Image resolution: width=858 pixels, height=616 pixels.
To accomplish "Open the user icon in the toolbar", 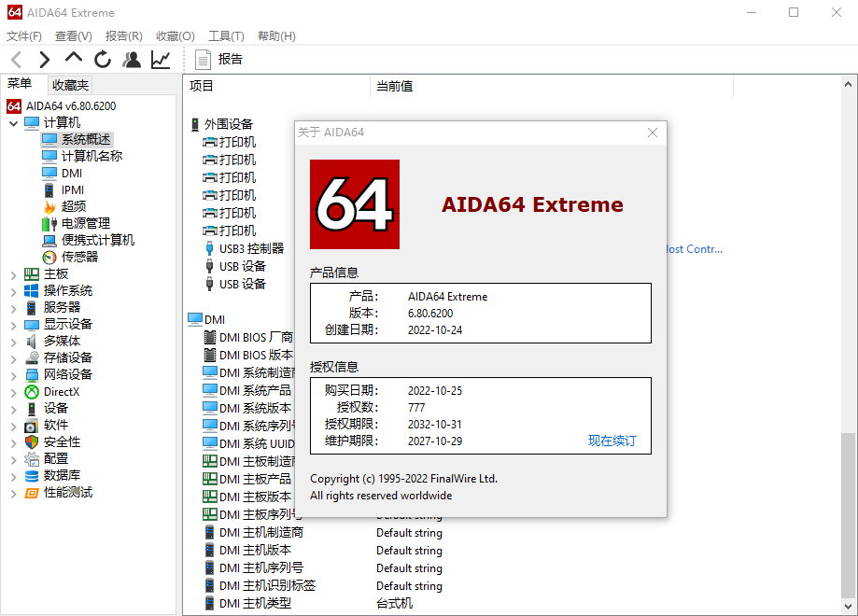I will point(132,59).
